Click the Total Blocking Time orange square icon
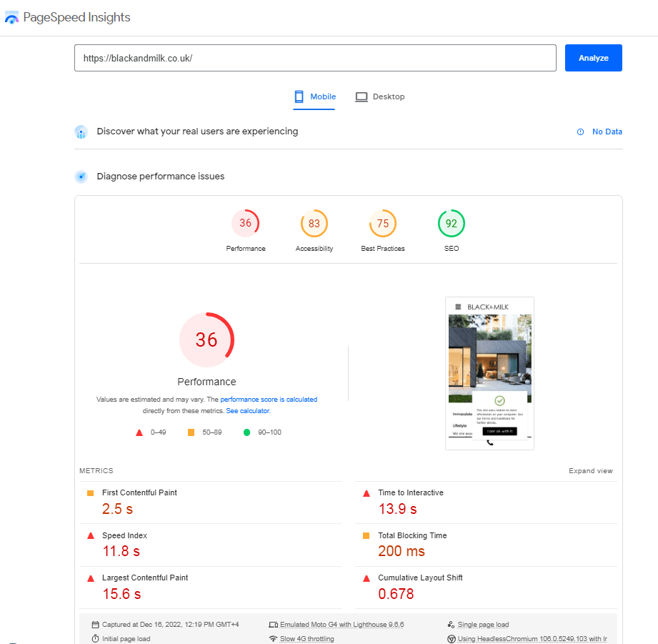658x644 pixels. click(x=366, y=535)
